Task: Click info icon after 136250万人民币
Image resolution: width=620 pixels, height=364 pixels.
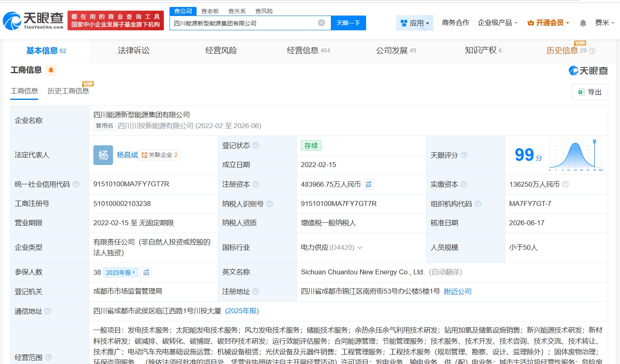Action: [x=566, y=184]
